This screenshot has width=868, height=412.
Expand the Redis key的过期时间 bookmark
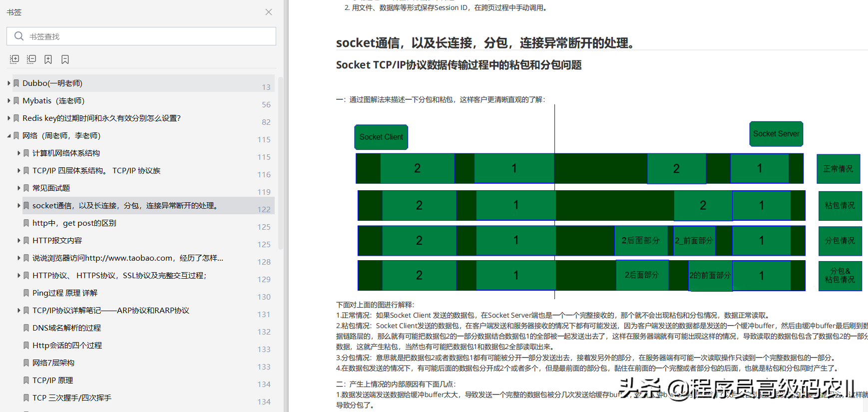click(x=8, y=118)
